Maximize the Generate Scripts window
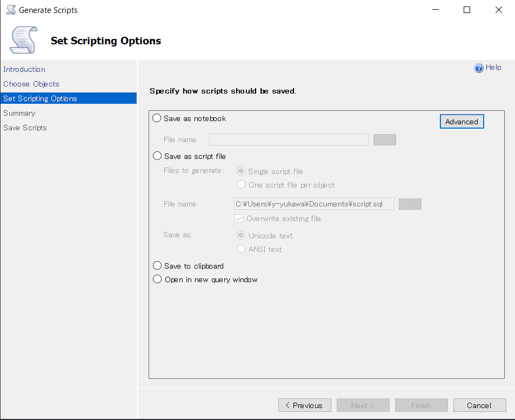Screen dimensions: 515x420 467,10
